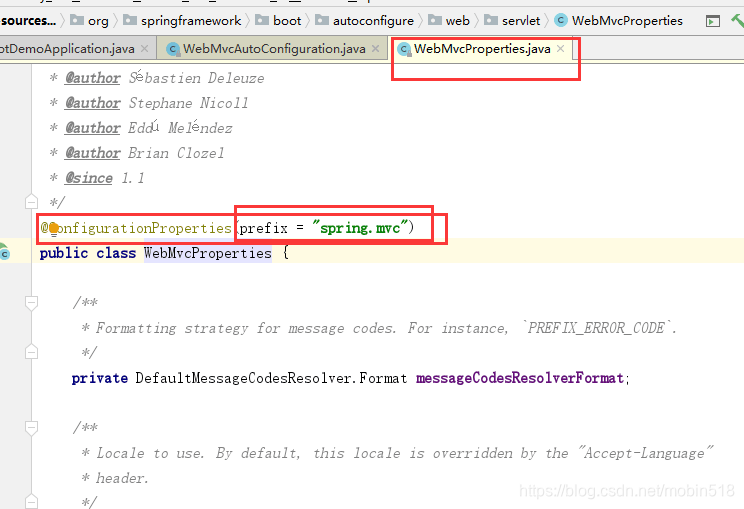Open the autoconfigure breadcrumb folder

tap(364, 20)
